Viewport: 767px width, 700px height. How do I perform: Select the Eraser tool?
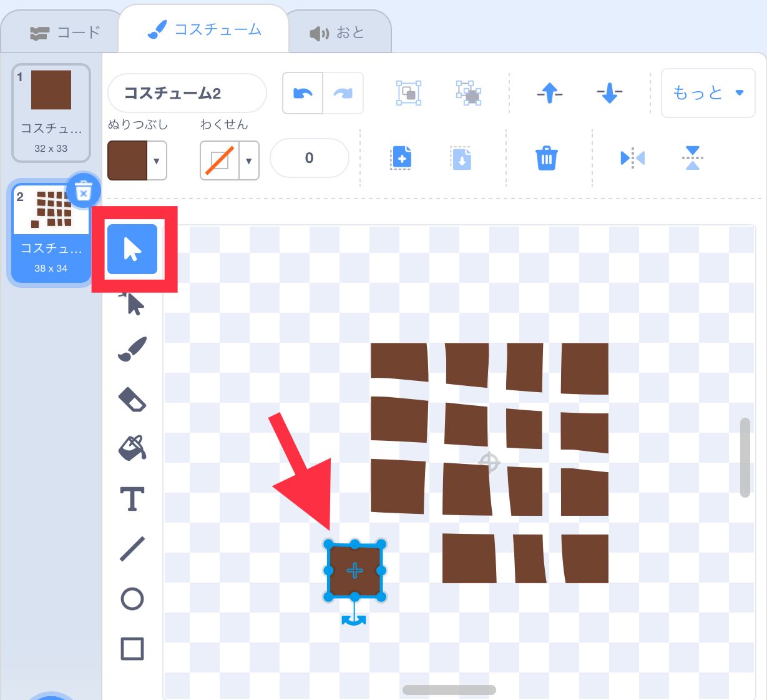pos(132,400)
